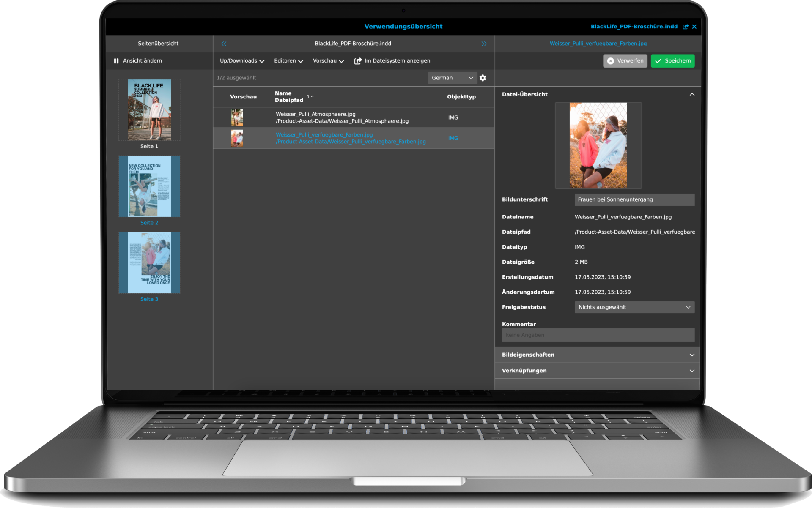
Task: Expand the Bildeigenschaften section
Action: 598,355
